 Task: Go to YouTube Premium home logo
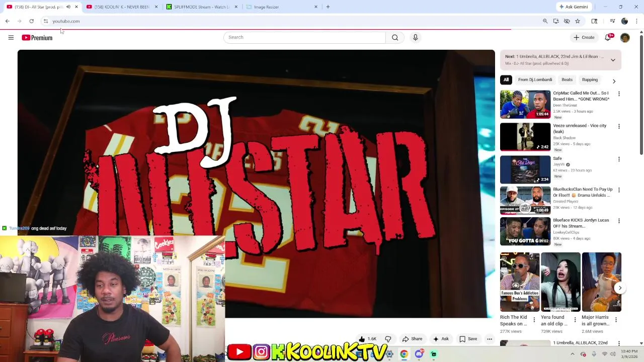click(37, 38)
